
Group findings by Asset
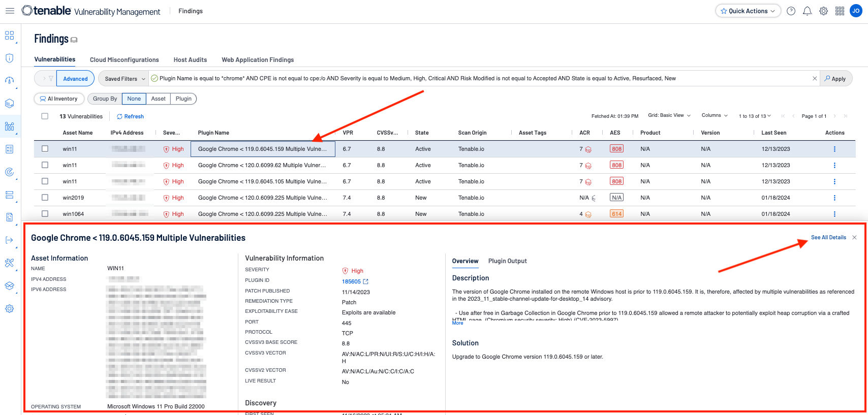(x=158, y=99)
